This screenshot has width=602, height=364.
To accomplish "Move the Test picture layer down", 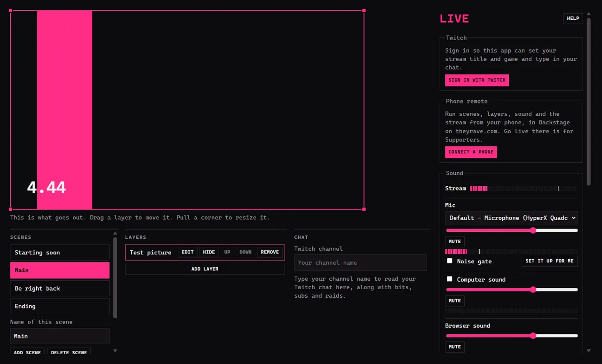I will pos(246,252).
